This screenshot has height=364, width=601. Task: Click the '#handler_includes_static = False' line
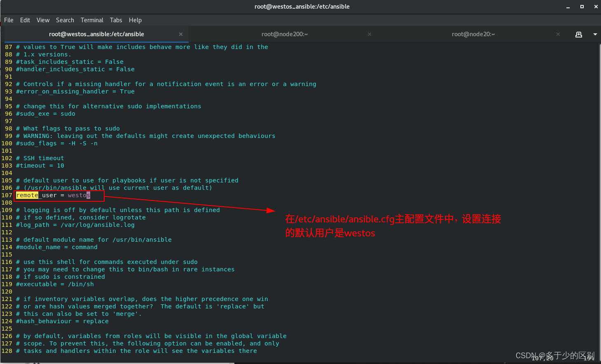pyautogui.click(x=75, y=69)
